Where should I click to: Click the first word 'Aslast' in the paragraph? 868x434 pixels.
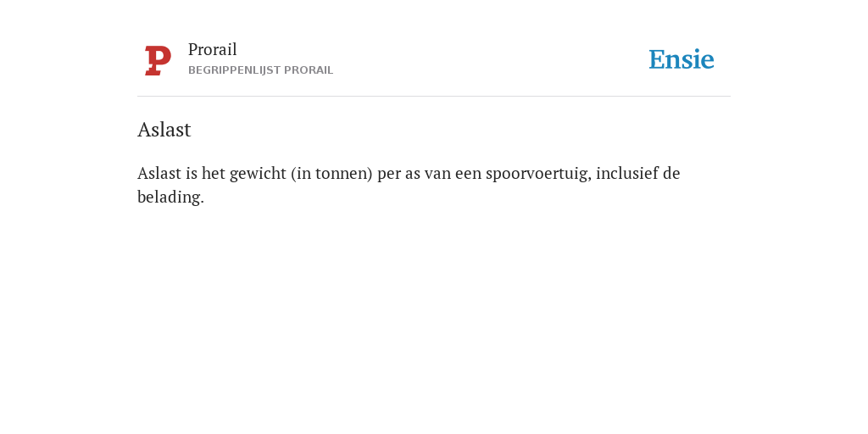click(159, 173)
